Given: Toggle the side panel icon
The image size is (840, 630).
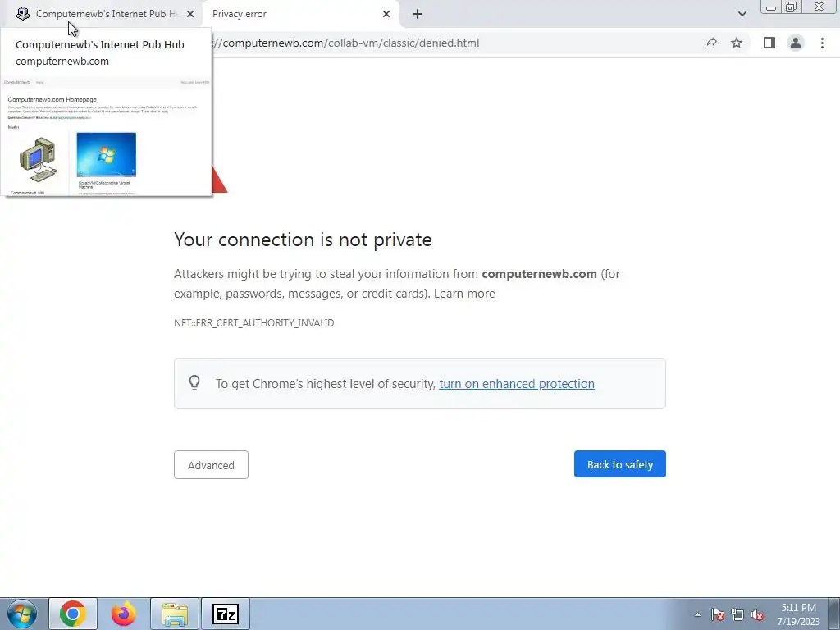Looking at the screenshot, I should click(x=769, y=43).
